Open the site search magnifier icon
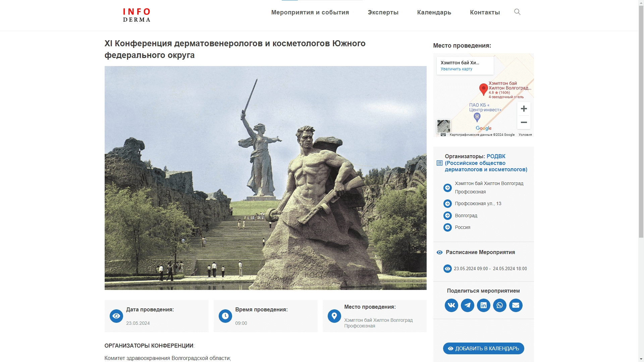Image resolution: width=644 pixels, height=362 pixels. tap(517, 12)
